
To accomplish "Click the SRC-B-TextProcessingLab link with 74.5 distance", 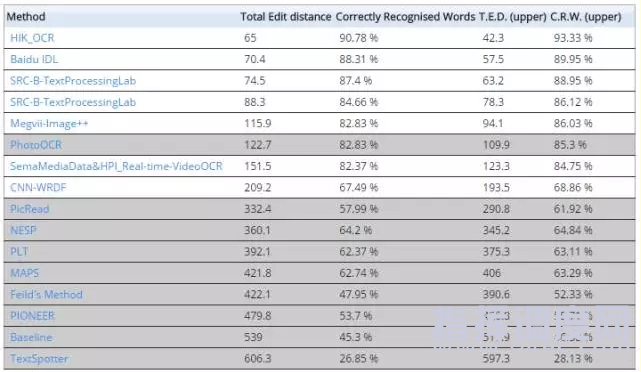I will 73,81.
